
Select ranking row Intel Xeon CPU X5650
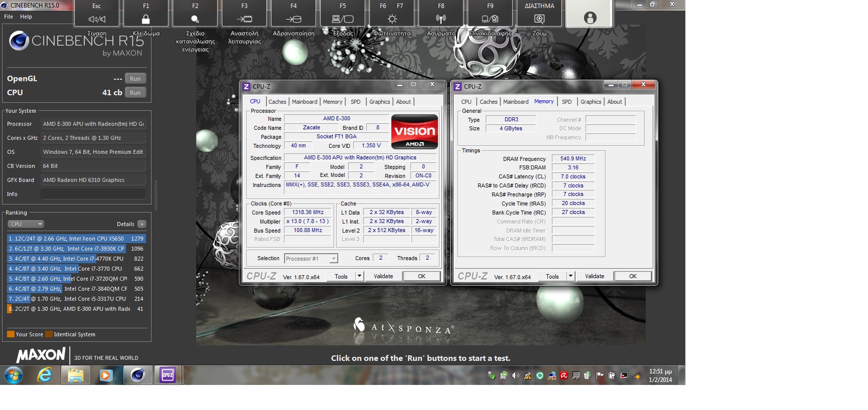(76, 239)
